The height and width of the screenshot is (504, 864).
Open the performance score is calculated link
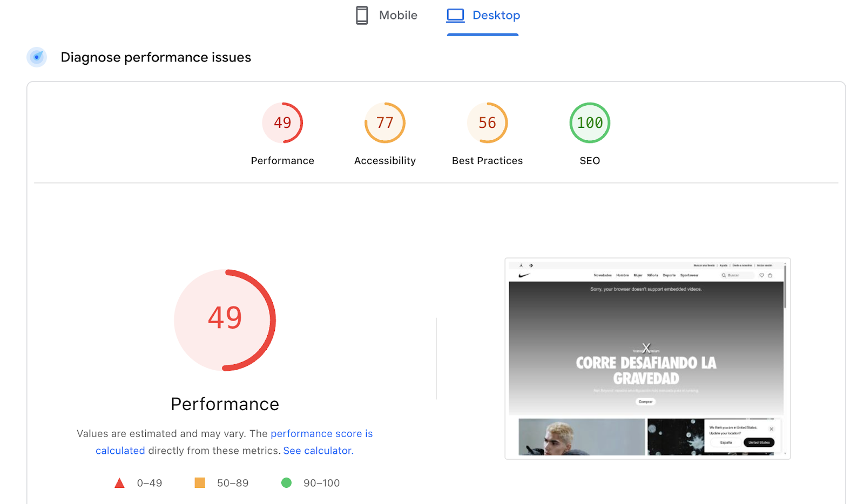click(x=321, y=434)
